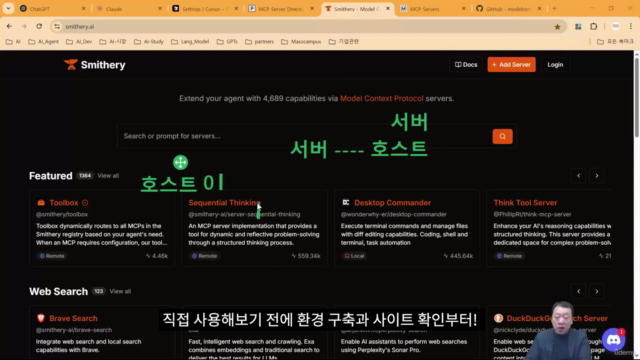The height and width of the screenshot is (360, 640).
Task: Click the 559.34k usage count
Action: tap(306, 256)
